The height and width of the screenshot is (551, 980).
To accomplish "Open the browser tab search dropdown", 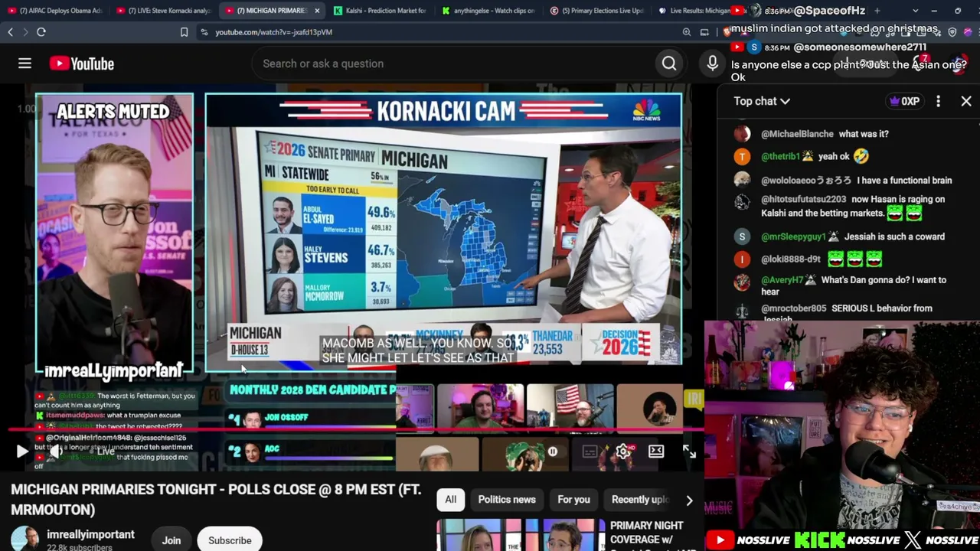I will coord(916,11).
